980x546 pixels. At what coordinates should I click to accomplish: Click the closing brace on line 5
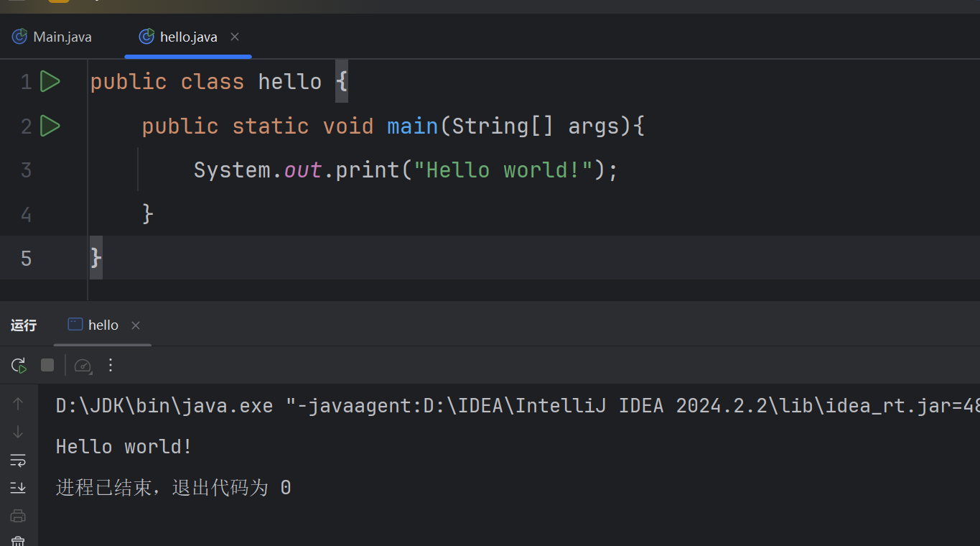pos(96,258)
